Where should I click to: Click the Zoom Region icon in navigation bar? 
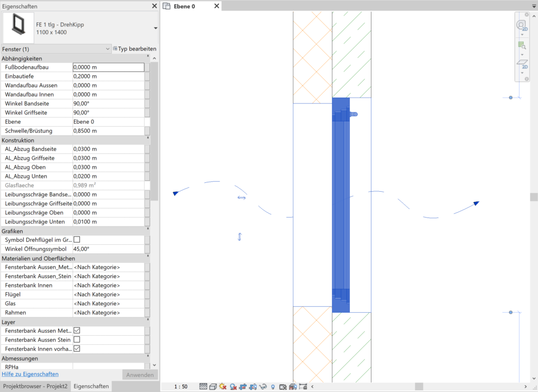(x=521, y=45)
